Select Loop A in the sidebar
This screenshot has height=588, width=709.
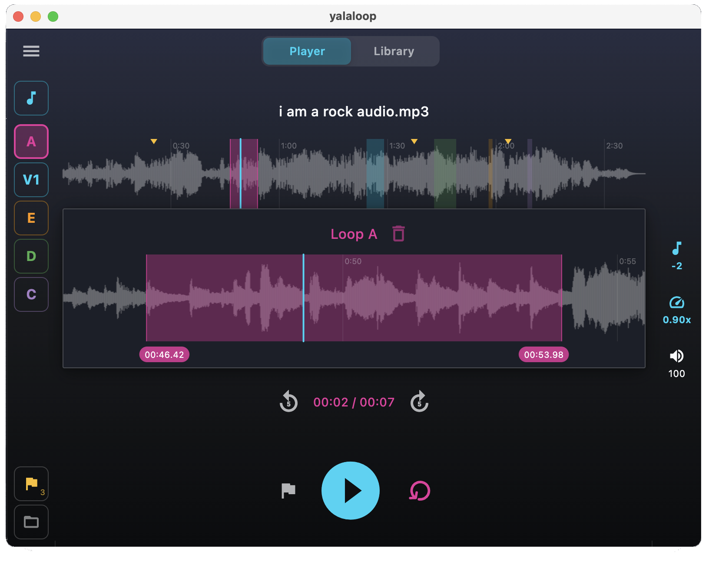31,141
